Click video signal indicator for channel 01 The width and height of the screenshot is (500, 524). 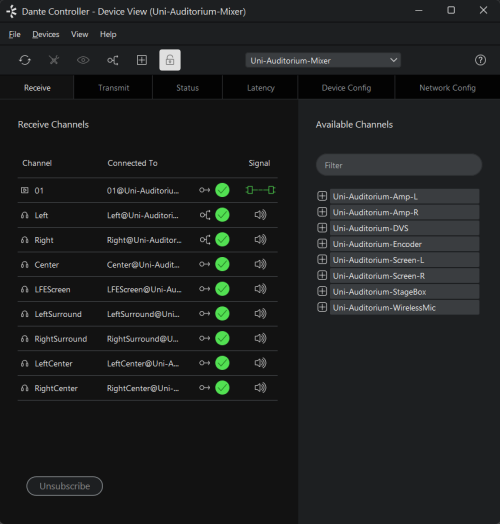[x=260, y=190]
